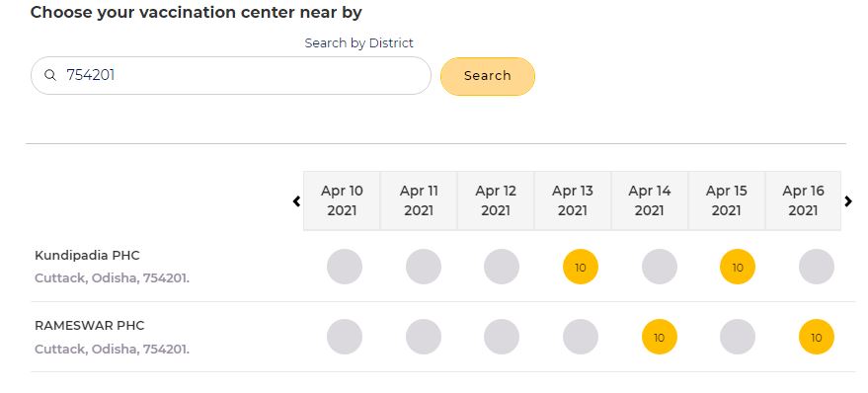This screenshot has height=393, width=868.
Task: Click RAMESWAR PHC grey circle for Apr 15
Action: click(738, 337)
